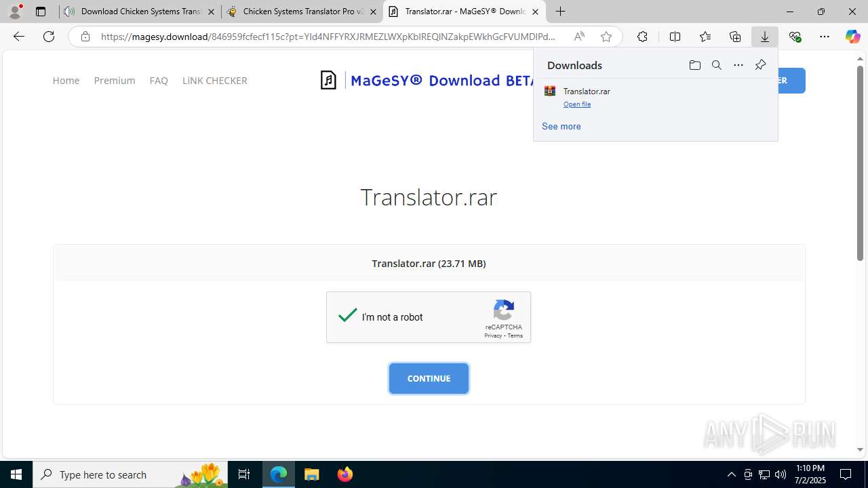Click MaGeSY Download BETA title link
This screenshot has height=488, width=868.
[x=442, y=80]
